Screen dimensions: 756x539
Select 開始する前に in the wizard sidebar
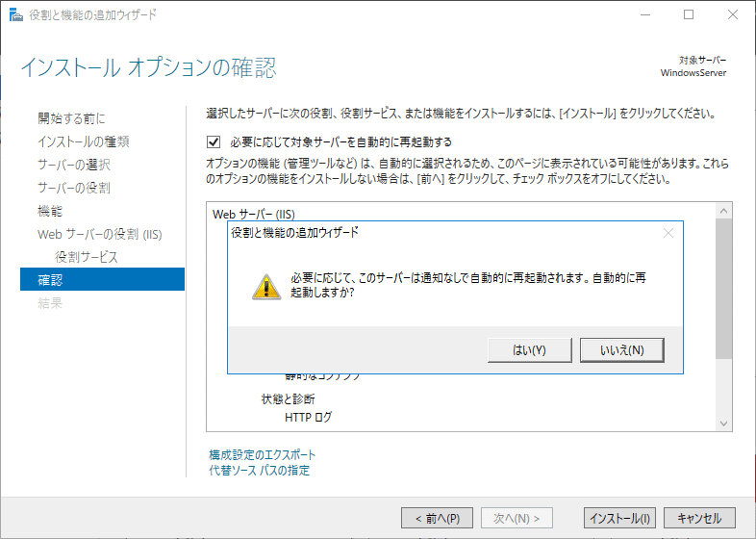point(71,118)
